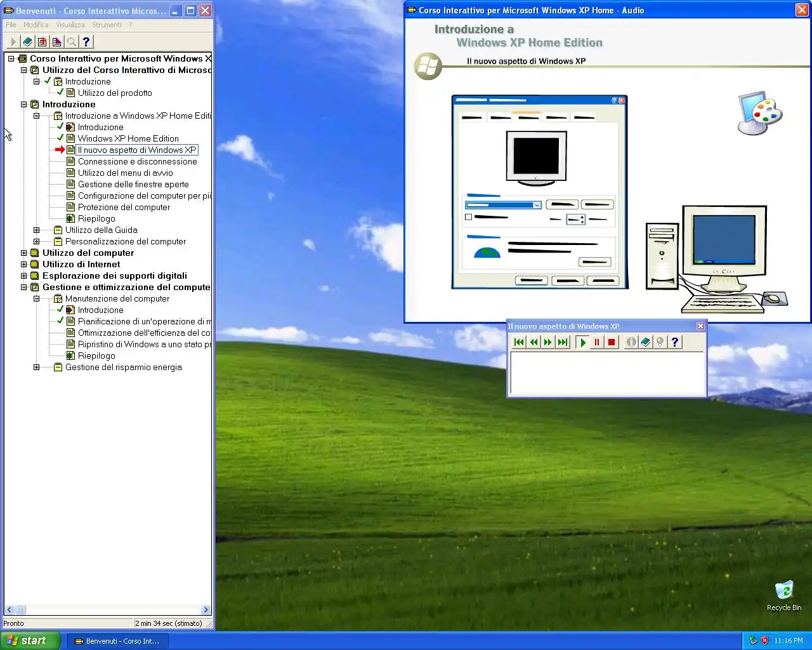Collapse Gestione e ottimizzazione del computer

23,287
